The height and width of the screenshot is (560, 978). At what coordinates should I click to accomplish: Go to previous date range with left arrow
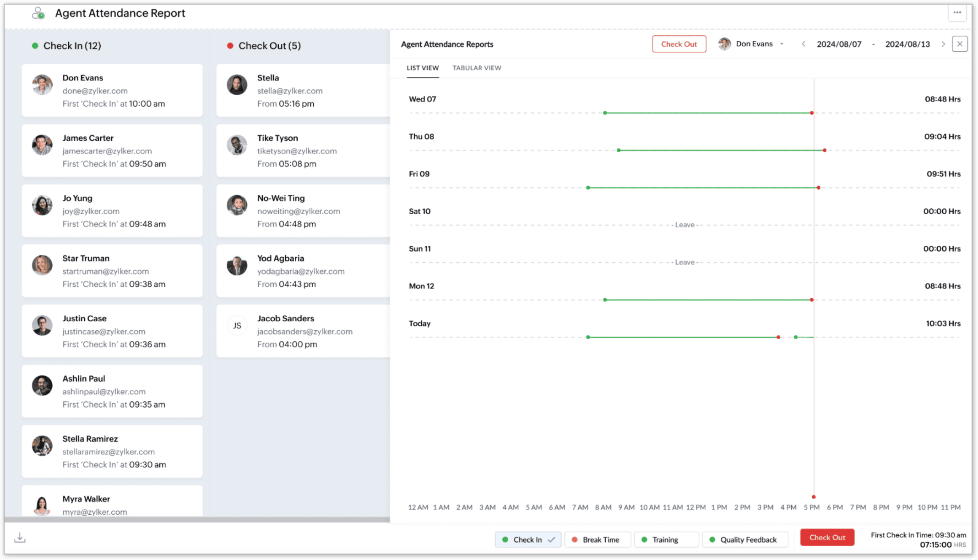click(804, 44)
